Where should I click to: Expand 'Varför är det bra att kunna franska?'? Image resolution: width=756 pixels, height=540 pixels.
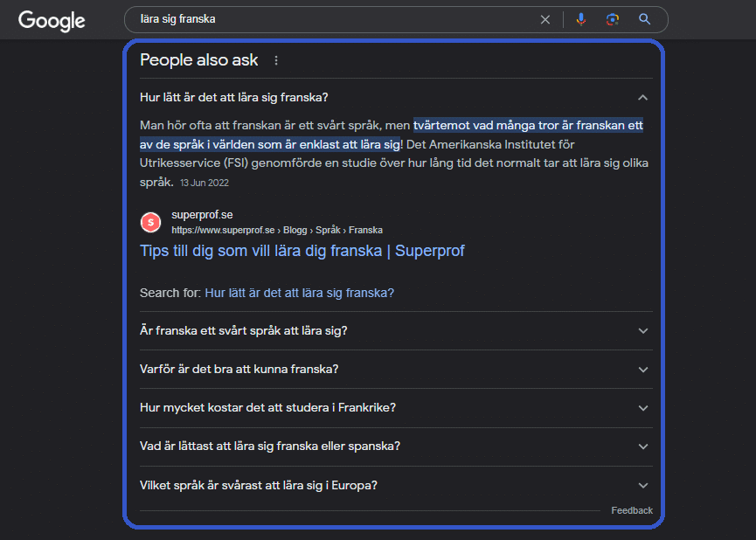point(643,370)
